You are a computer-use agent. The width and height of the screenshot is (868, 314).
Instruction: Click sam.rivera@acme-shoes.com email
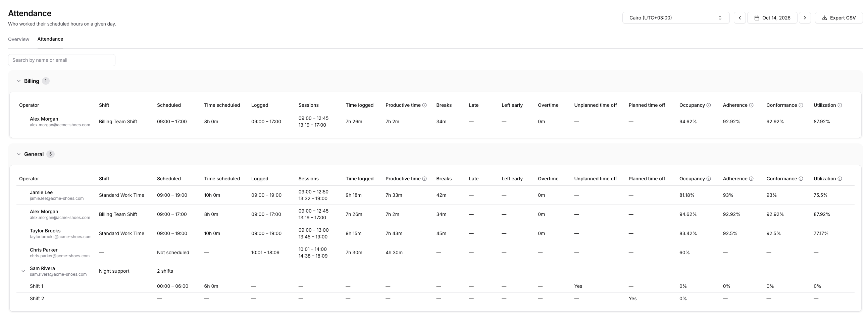(58, 274)
